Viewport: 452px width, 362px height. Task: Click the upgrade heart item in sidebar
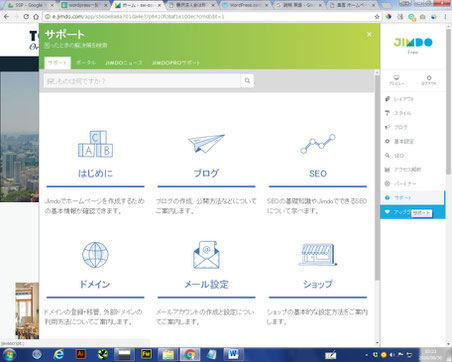[x=412, y=212]
